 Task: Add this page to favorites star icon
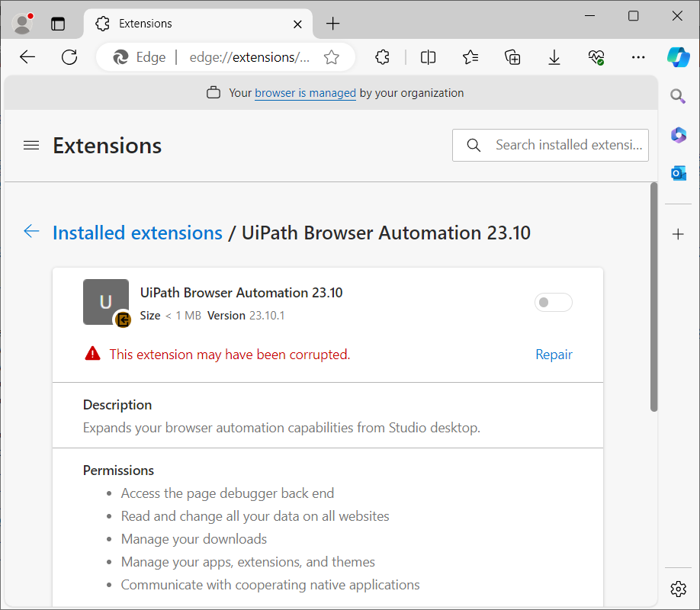331,57
